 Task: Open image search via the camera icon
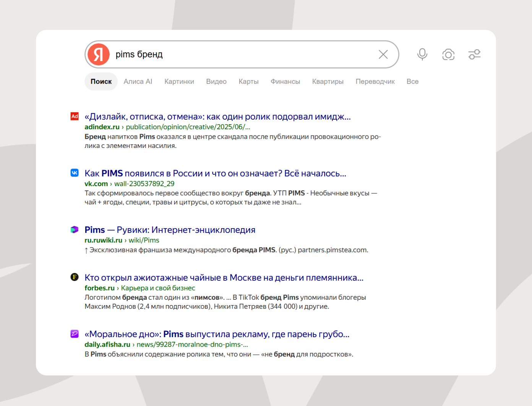448,54
